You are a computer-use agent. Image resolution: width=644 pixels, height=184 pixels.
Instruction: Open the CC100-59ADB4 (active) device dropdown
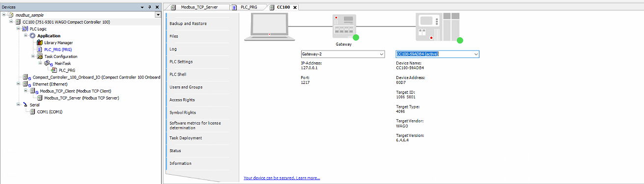pos(476,54)
